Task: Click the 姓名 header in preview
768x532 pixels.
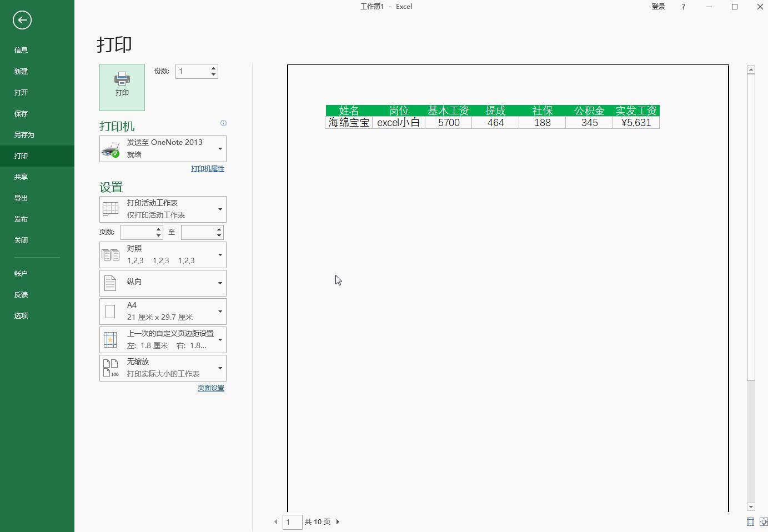Action: [349, 111]
